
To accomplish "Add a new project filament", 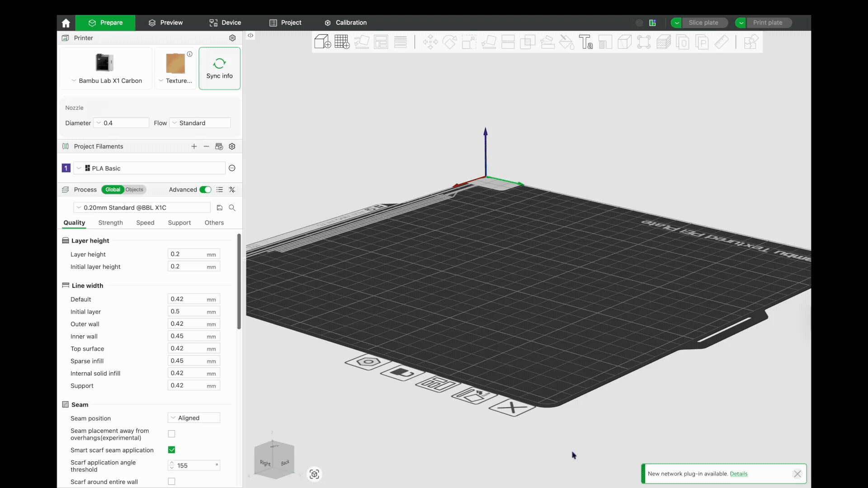I will [194, 146].
